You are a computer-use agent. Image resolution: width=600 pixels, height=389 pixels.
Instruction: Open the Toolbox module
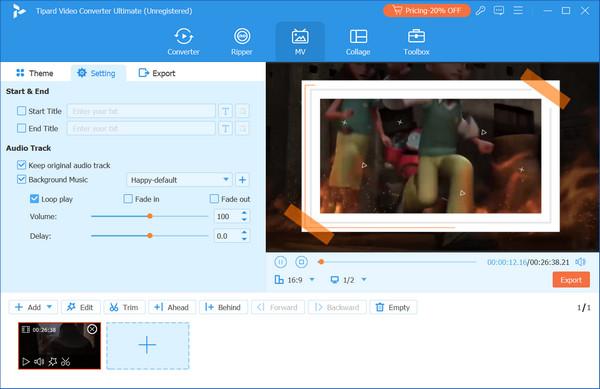tap(416, 42)
